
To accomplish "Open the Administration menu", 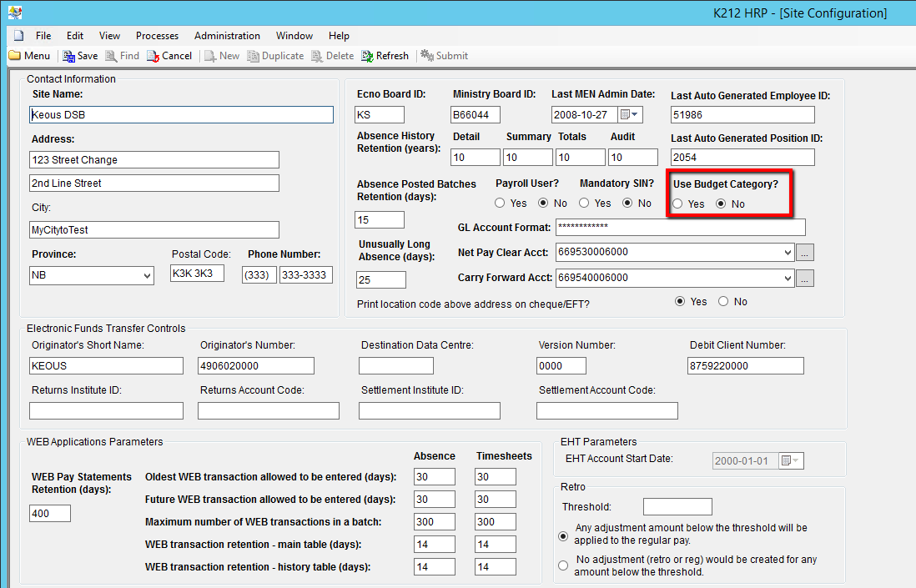I will click(x=227, y=36).
